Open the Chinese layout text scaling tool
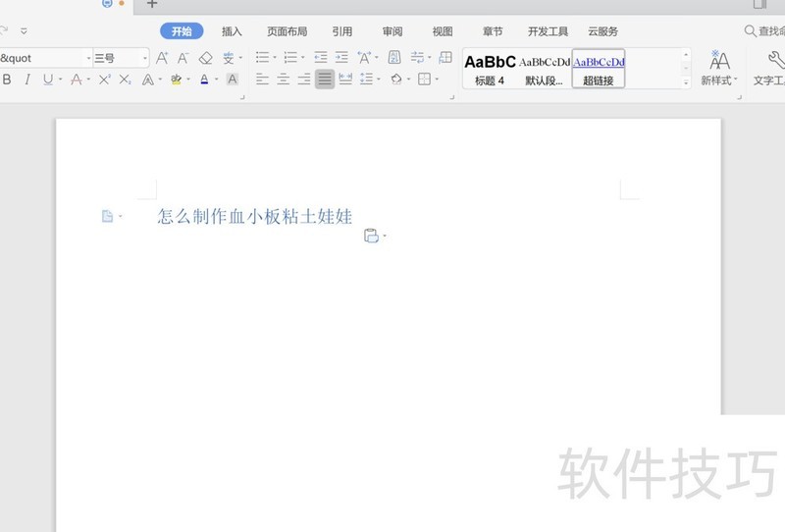Viewport: 785px width, 532px height. 364,58
